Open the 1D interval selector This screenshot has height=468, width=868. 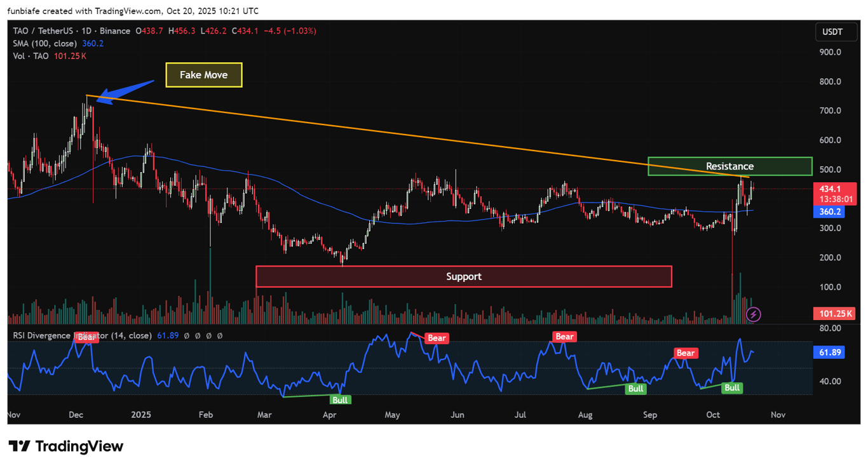click(86, 30)
